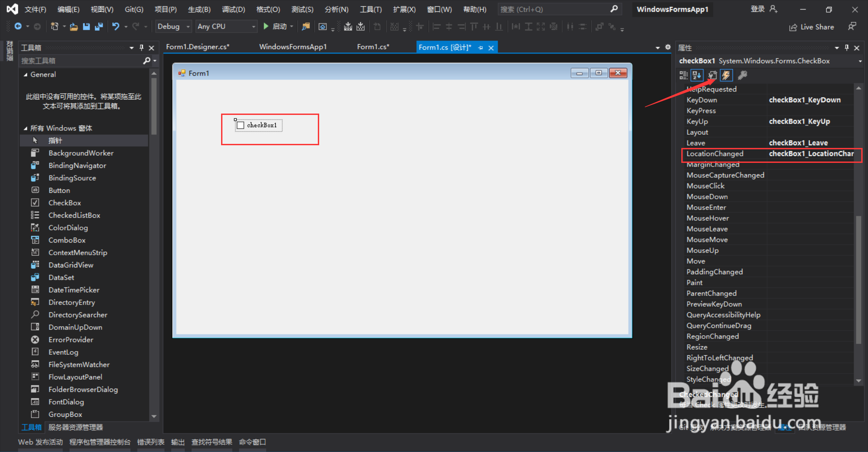This screenshot has width=868, height=452.
Task: Open the active documents list dropdown arrow
Action: pos(657,48)
